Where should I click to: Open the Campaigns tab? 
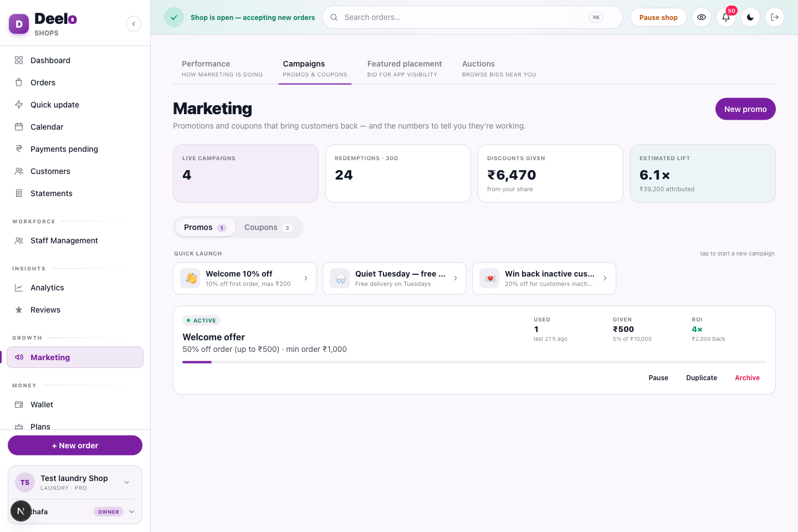coord(315,69)
